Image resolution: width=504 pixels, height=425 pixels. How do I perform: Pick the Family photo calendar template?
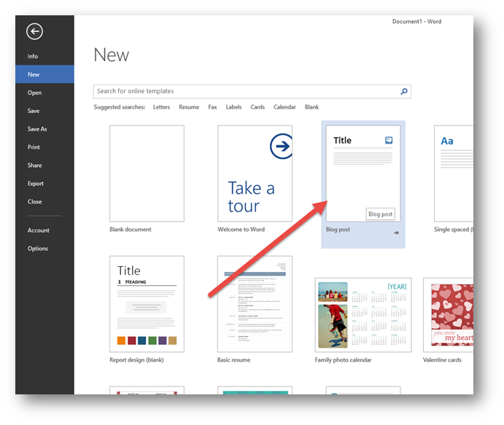pyautogui.click(x=363, y=315)
